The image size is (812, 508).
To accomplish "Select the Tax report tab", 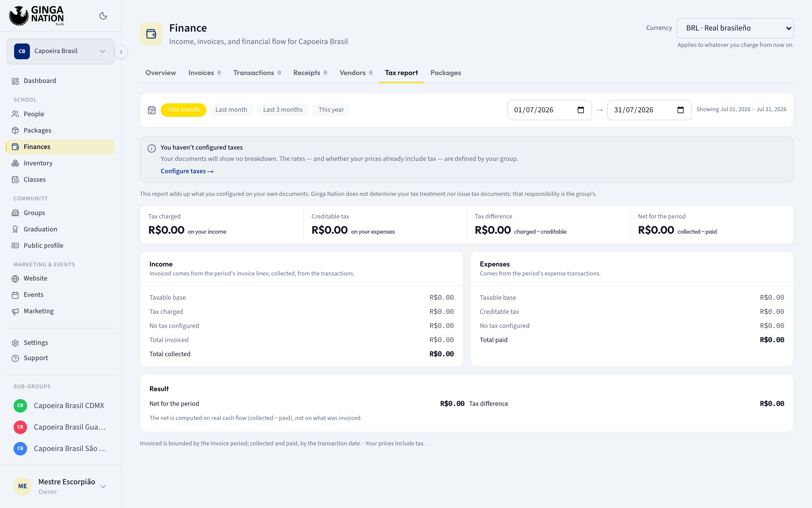I will pyautogui.click(x=401, y=73).
